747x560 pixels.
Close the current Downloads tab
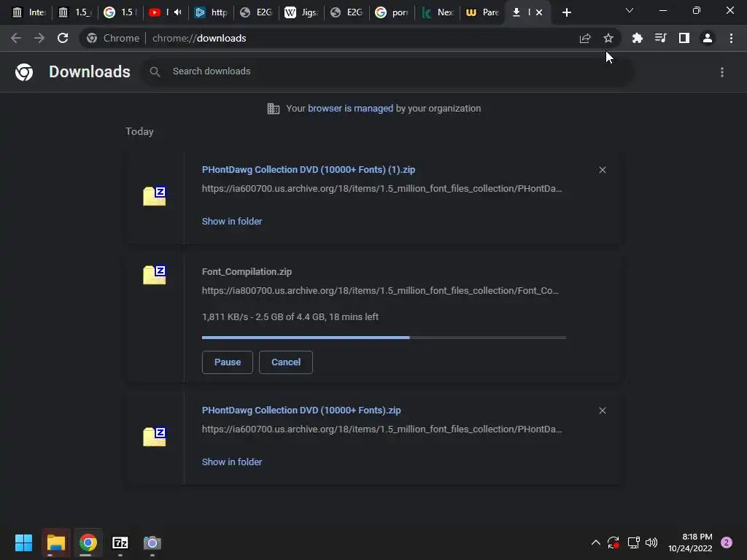(x=539, y=12)
